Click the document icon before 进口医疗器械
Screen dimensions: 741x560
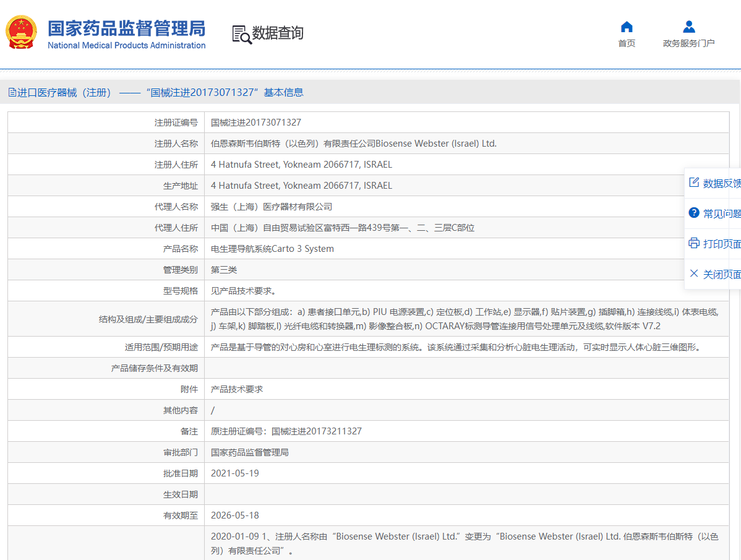click(x=12, y=93)
